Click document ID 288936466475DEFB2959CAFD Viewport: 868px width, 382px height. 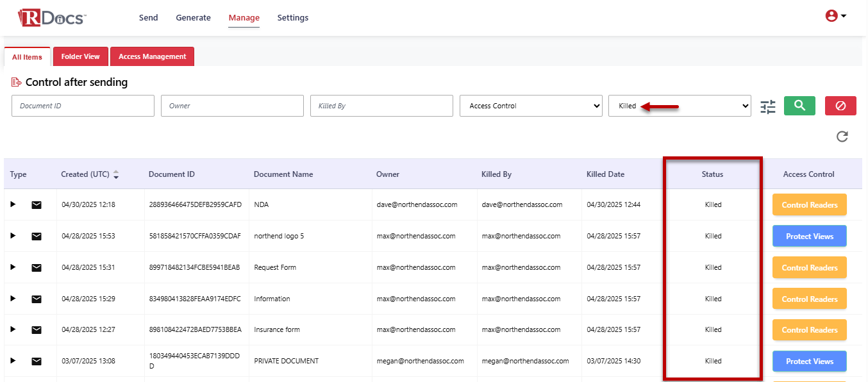pyautogui.click(x=195, y=205)
